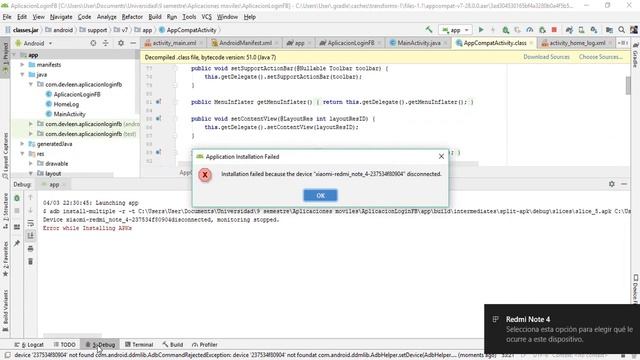640x360 pixels.
Task: Collapse the res folder
Action: [22, 153]
